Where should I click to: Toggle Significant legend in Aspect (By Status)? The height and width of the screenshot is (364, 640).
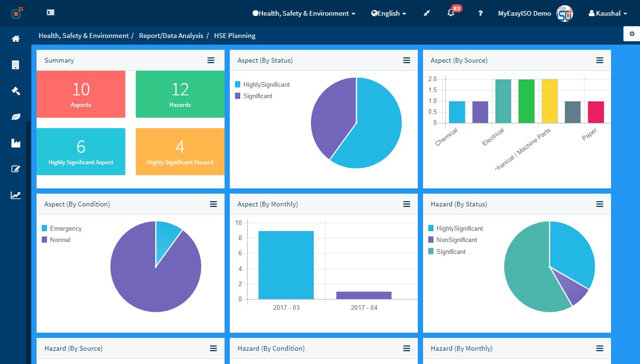254,96
